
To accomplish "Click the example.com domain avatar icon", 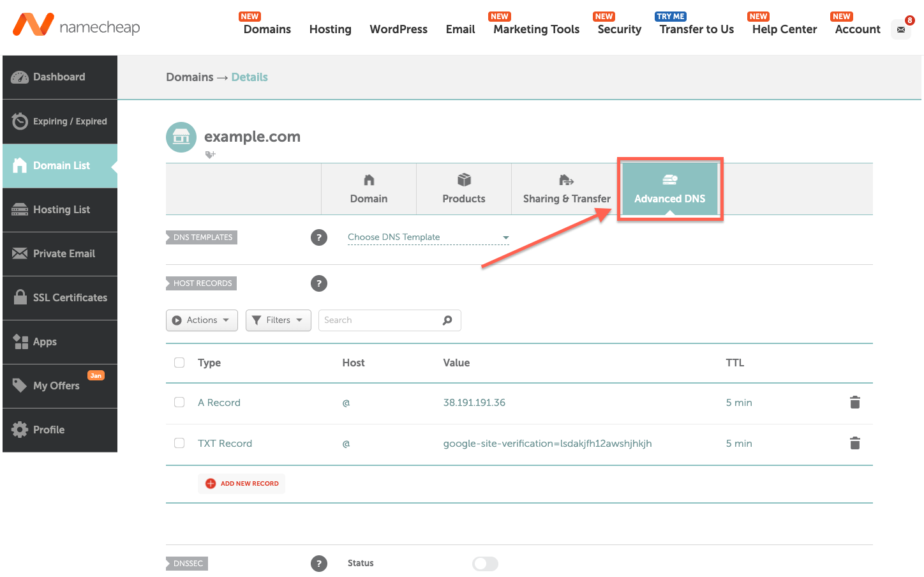I will (x=181, y=137).
